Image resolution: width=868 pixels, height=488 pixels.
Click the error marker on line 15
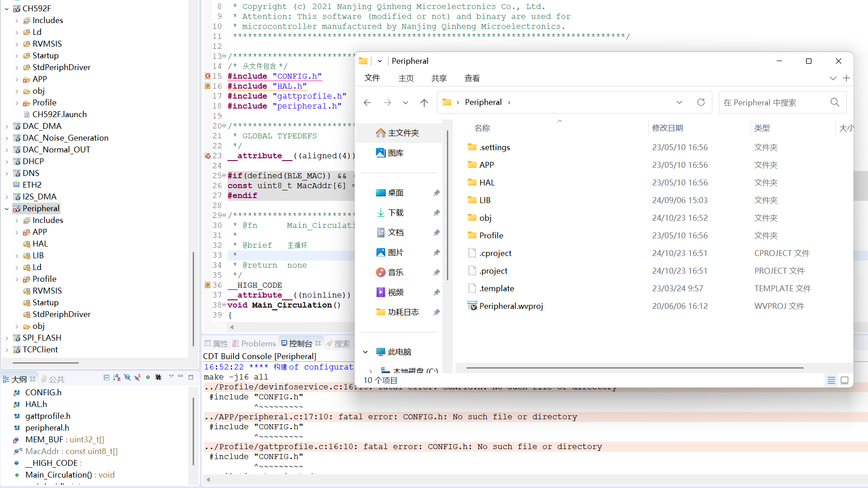click(208, 76)
